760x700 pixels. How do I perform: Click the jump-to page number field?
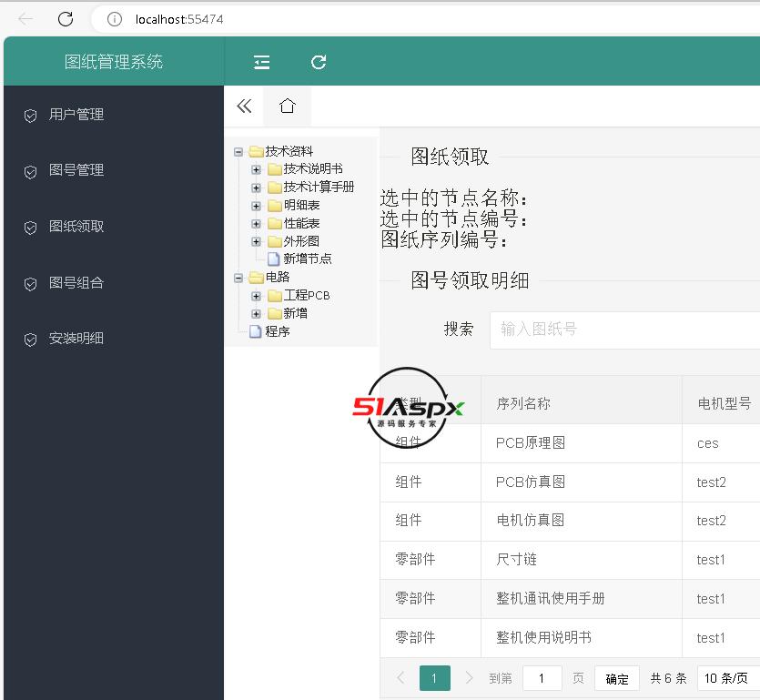[542, 678]
